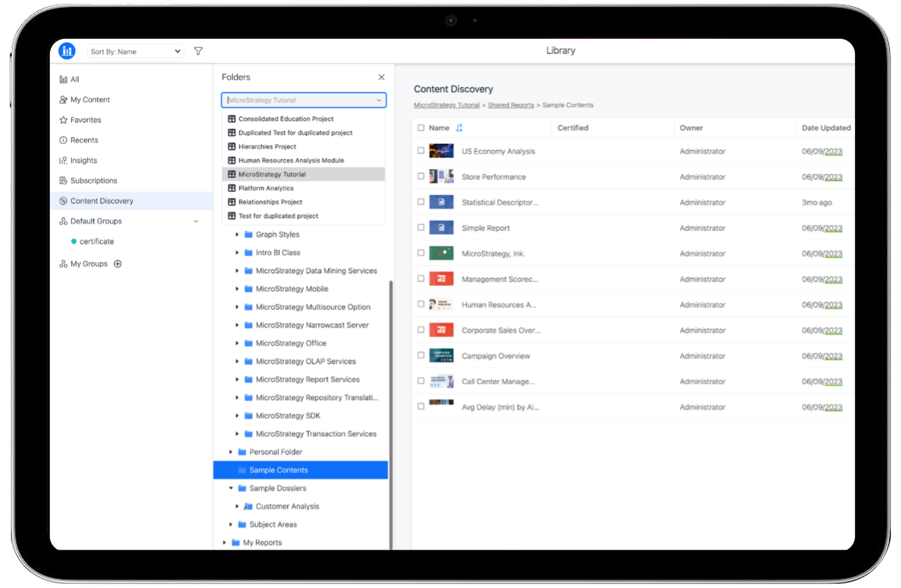This screenshot has height=588, width=901.
Task: Open the Sort By dropdown
Action: click(x=135, y=51)
